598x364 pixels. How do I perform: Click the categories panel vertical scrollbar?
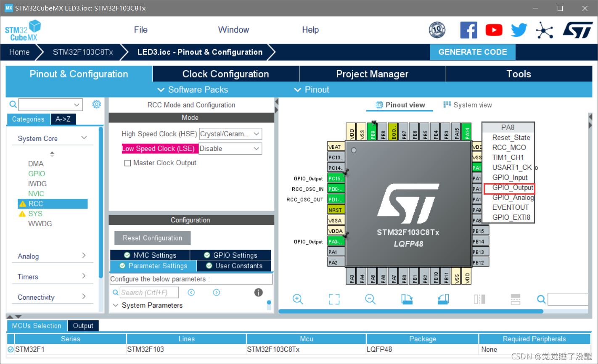(x=101, y=203)
